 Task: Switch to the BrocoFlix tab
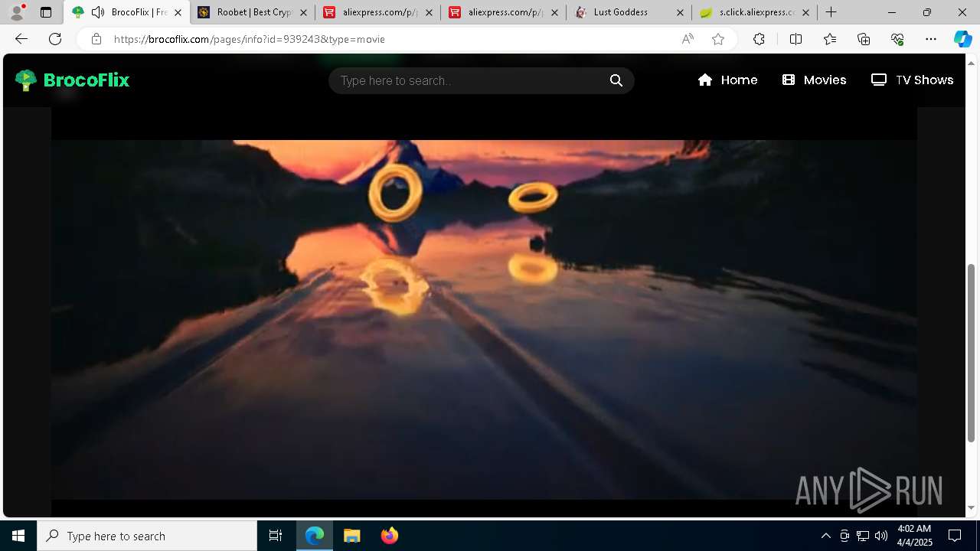click(126, 12)
